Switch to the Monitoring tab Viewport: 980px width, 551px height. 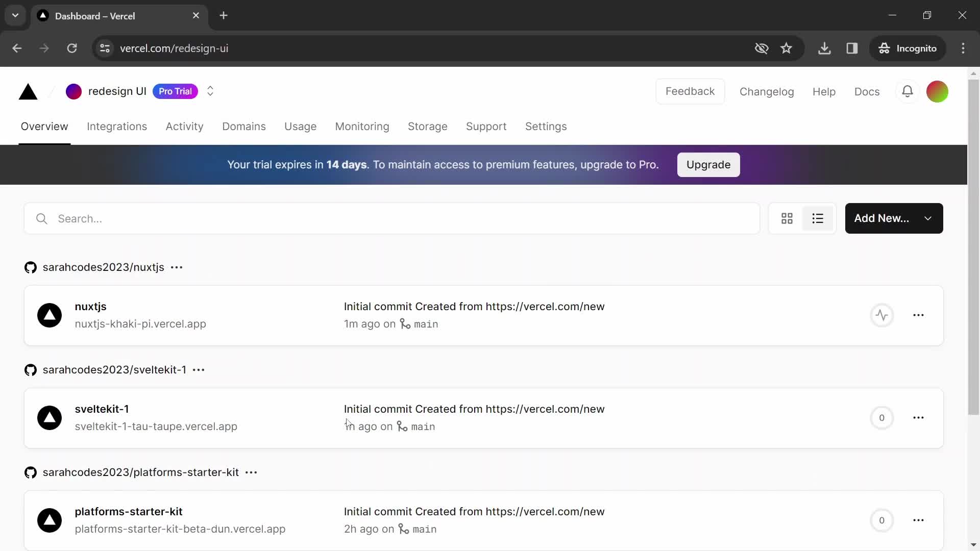tap(362, 127)
